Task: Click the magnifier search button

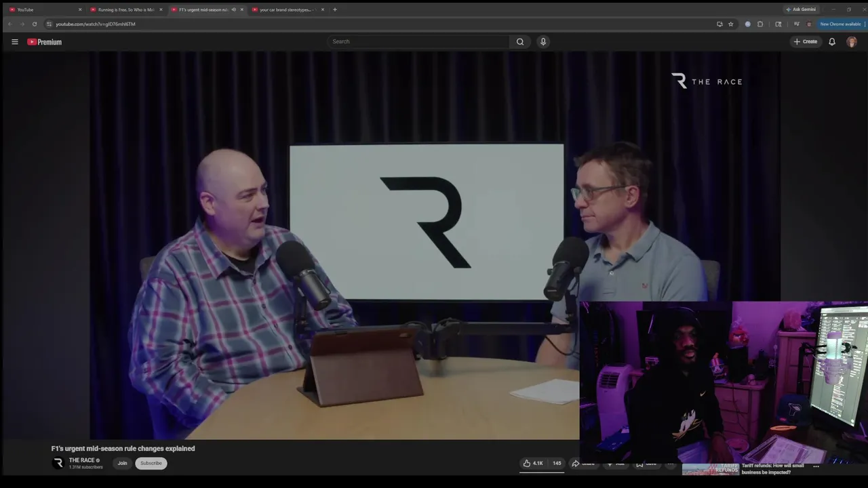Action: (x=520, y=41)
